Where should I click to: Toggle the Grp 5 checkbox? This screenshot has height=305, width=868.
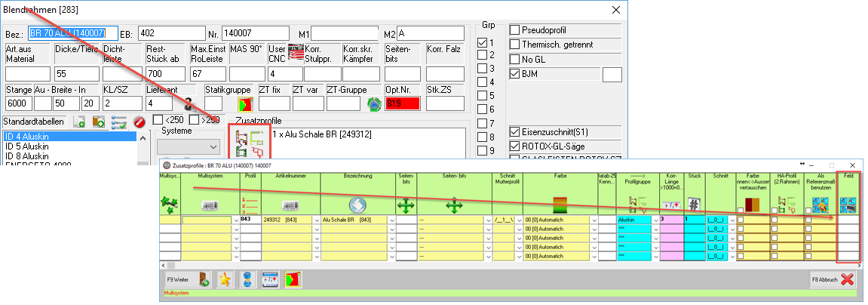(x=482, y=96)
